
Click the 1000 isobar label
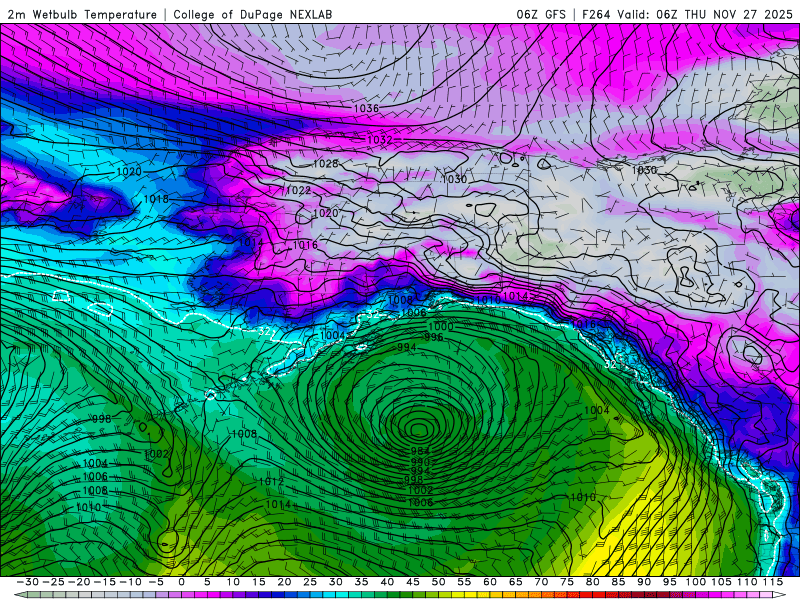coord(441,327)
